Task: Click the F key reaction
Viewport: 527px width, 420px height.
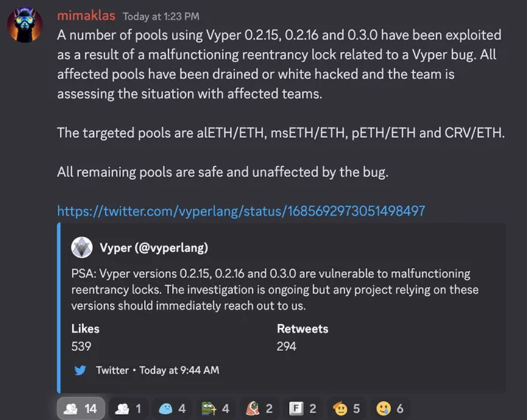Action: click(x=303, y=408)
